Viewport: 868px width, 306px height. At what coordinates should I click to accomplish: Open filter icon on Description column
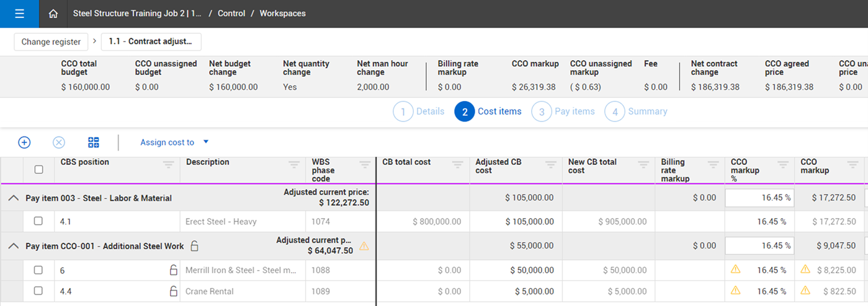point(295,165)
